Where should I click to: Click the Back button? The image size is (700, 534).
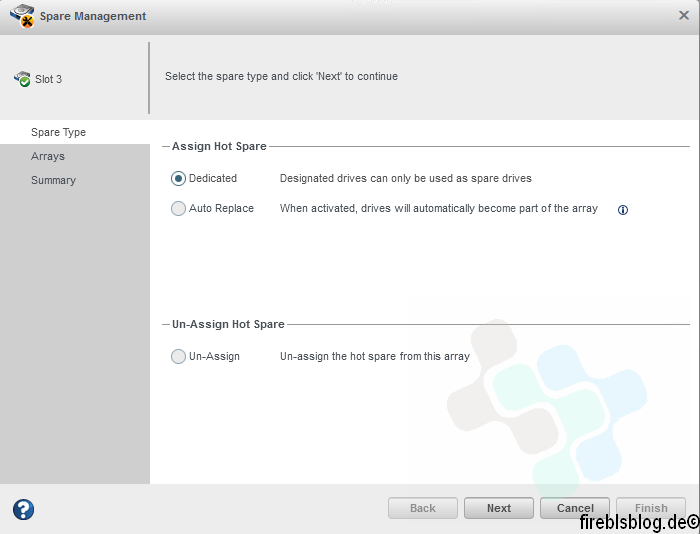click(x=423, y=508)
